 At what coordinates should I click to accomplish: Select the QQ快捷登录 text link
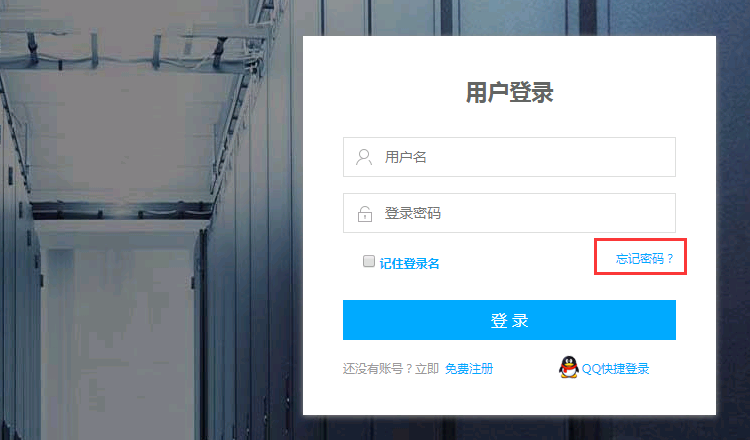pos(616,369)
